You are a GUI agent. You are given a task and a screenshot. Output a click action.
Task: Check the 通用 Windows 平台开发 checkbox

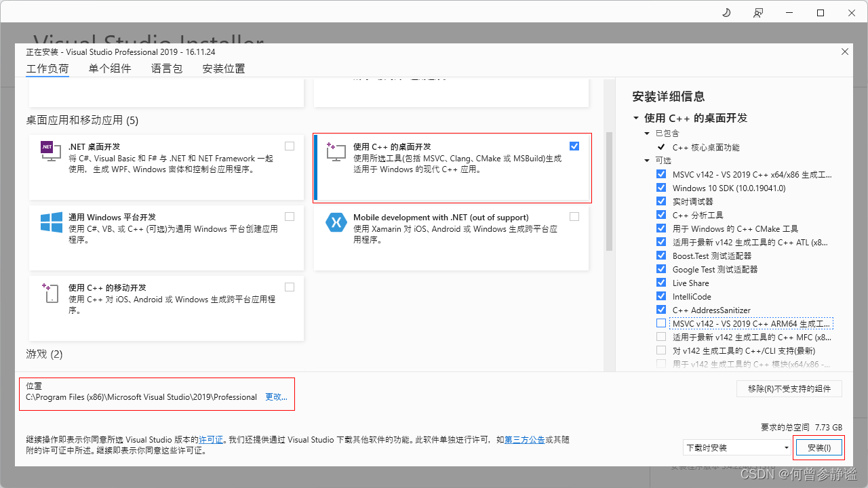290,216
